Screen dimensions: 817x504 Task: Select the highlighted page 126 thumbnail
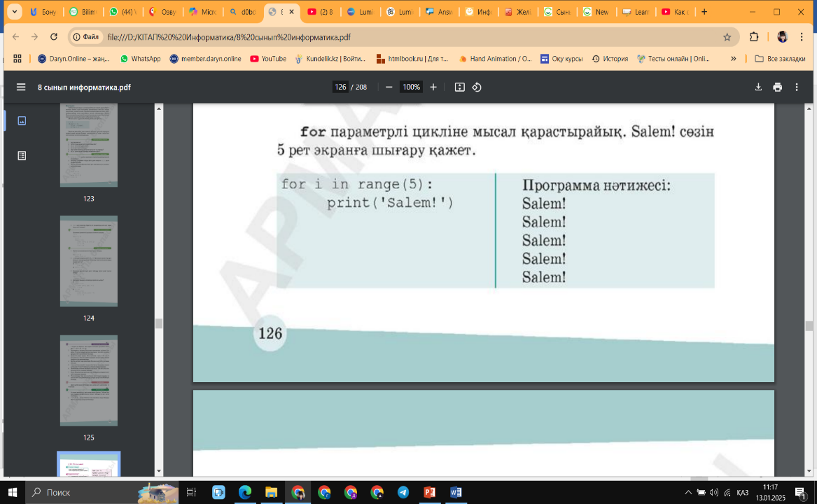(89, 464)
